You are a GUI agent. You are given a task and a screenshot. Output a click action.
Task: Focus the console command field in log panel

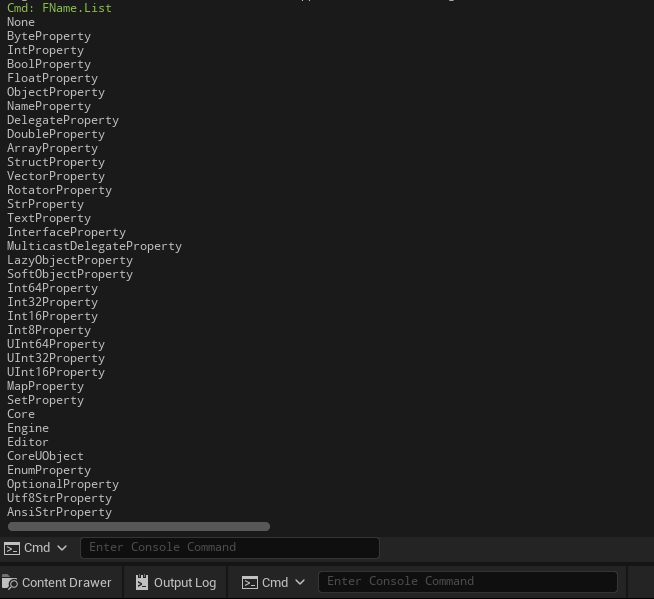(x=230, y=547)
